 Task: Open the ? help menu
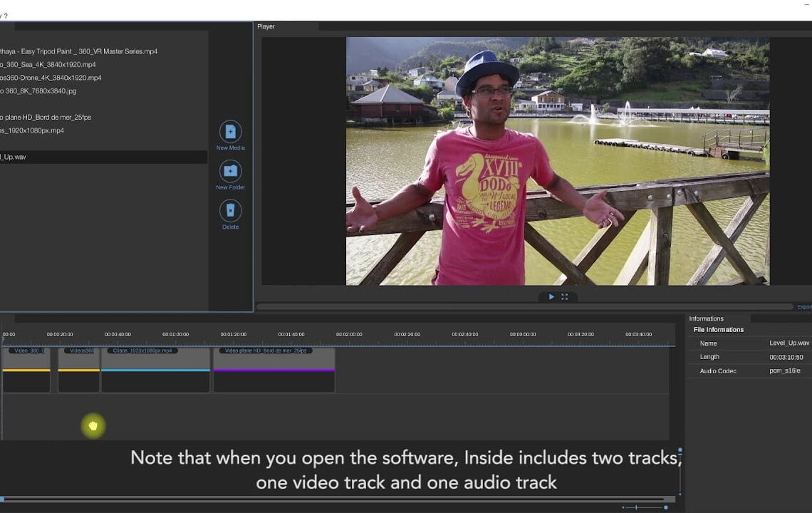point(6,16)
